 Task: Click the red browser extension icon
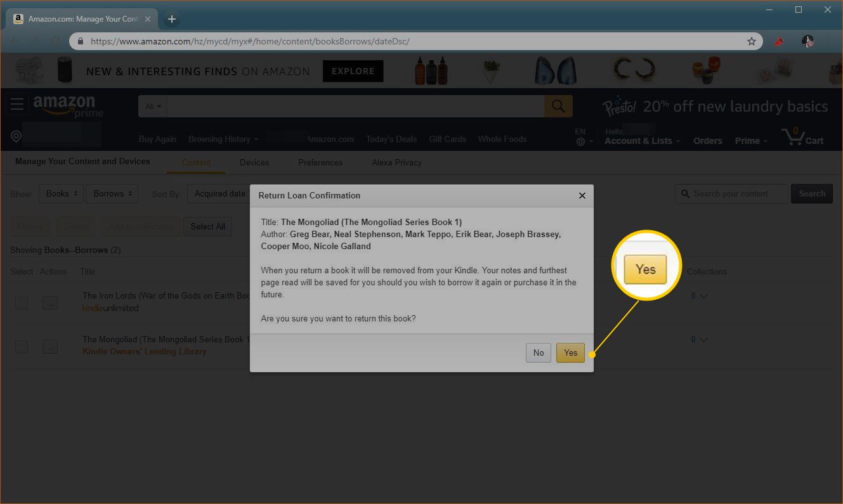tap(779, 41)
